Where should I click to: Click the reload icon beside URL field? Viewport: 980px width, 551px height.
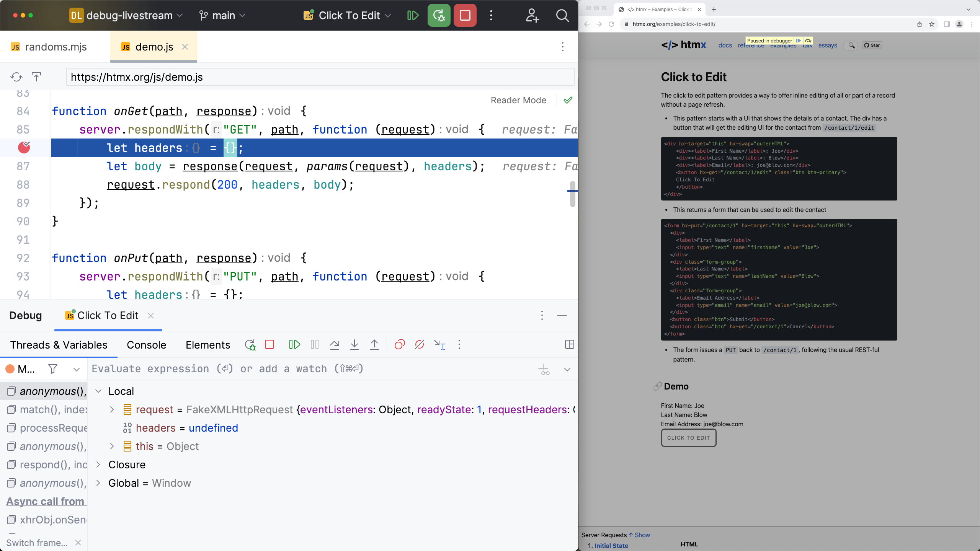[16, 77]
